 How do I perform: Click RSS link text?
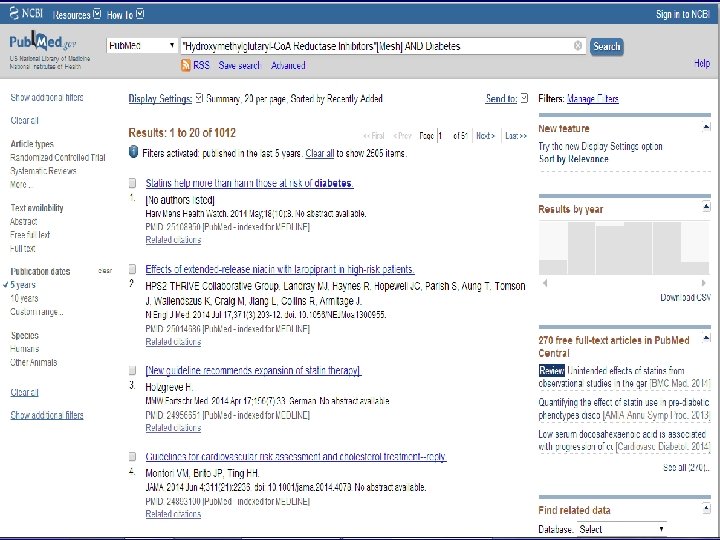pos(202,65)
